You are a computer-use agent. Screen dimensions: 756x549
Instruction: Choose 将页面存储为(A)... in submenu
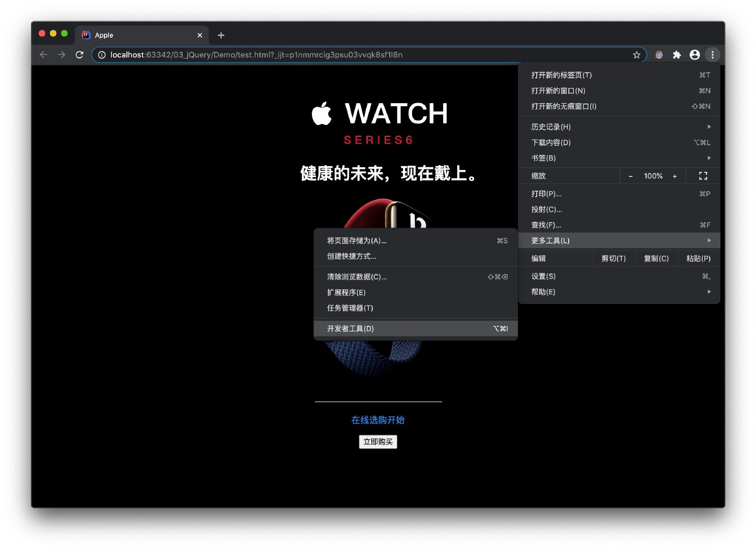click(x=416, y=240)
